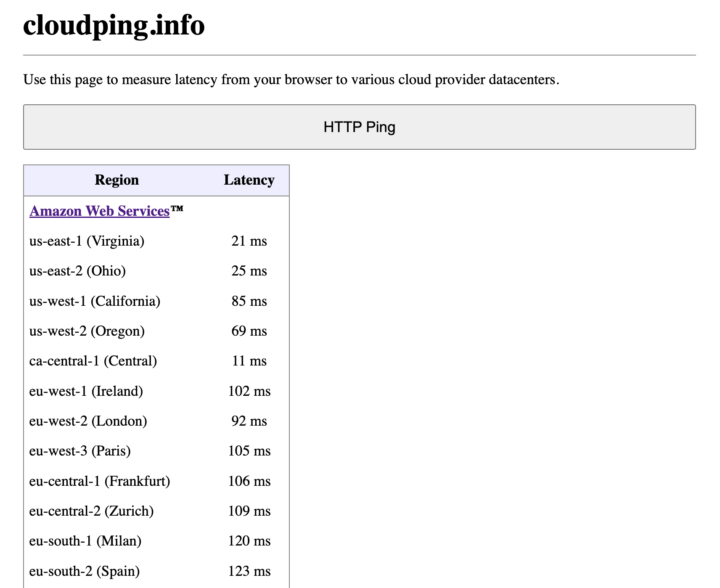Click the HTTP Ping button
720x588 pixels.
pos(359,127)
